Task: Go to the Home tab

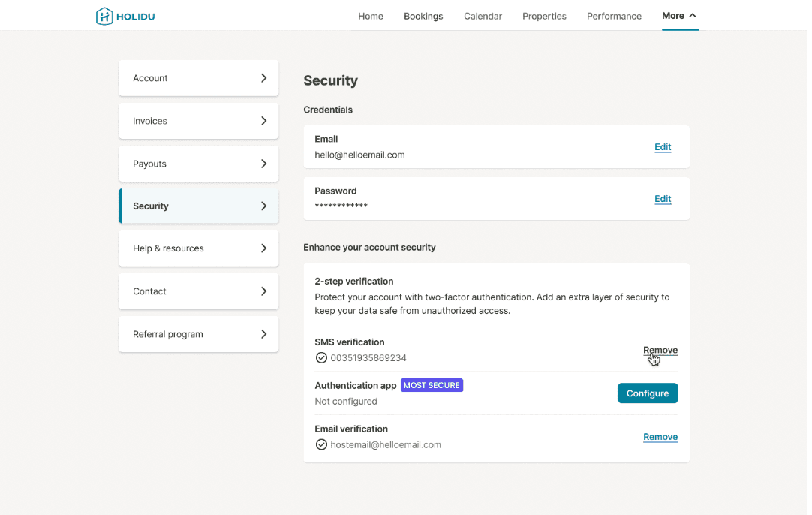Action: click(371, 16)
